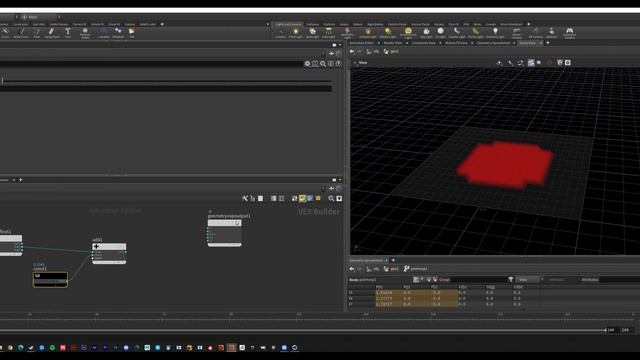640x360 pixels.
Task: Add a new shelf tab on right shelf
Action: (x=529, y=24)
